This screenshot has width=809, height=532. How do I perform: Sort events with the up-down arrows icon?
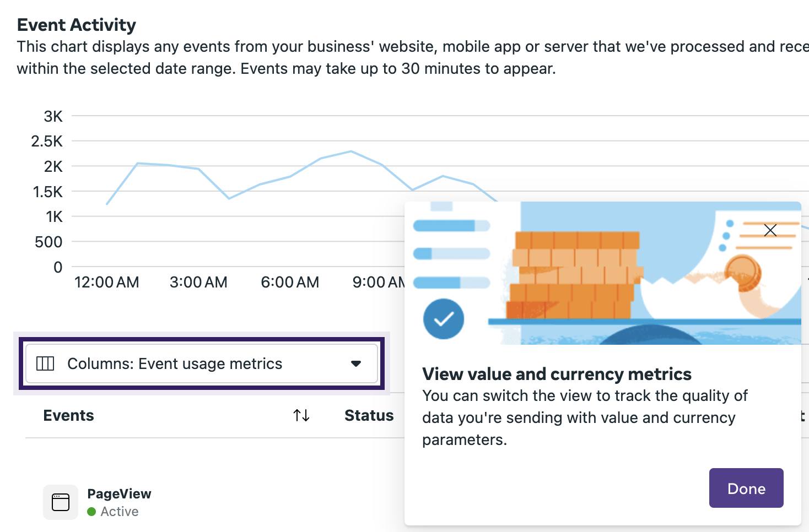301,415
